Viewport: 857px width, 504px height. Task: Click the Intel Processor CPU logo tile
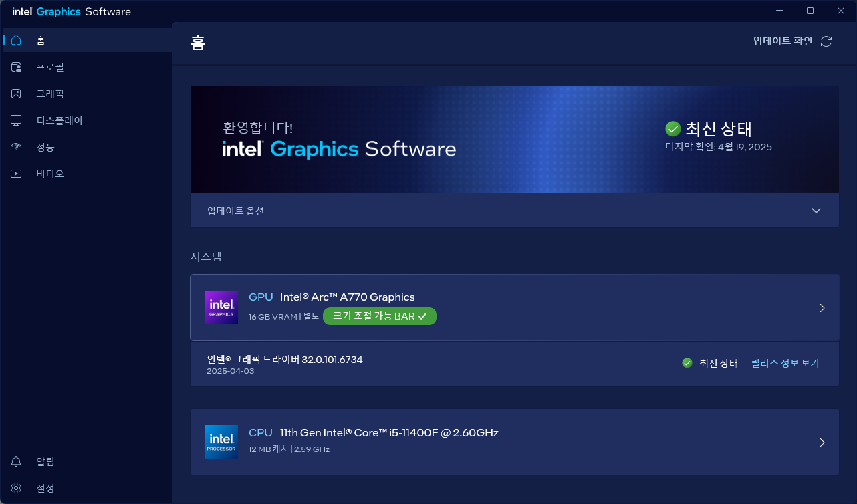(221, 442)
